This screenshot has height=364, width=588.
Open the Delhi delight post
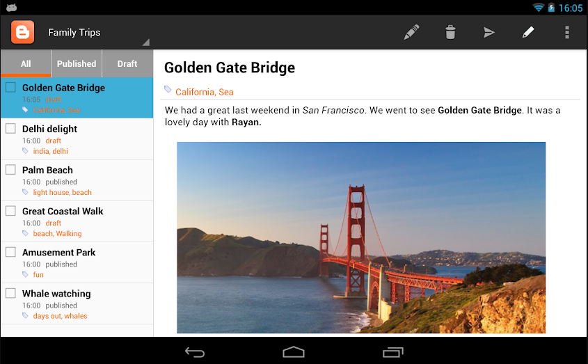point(77,139)
